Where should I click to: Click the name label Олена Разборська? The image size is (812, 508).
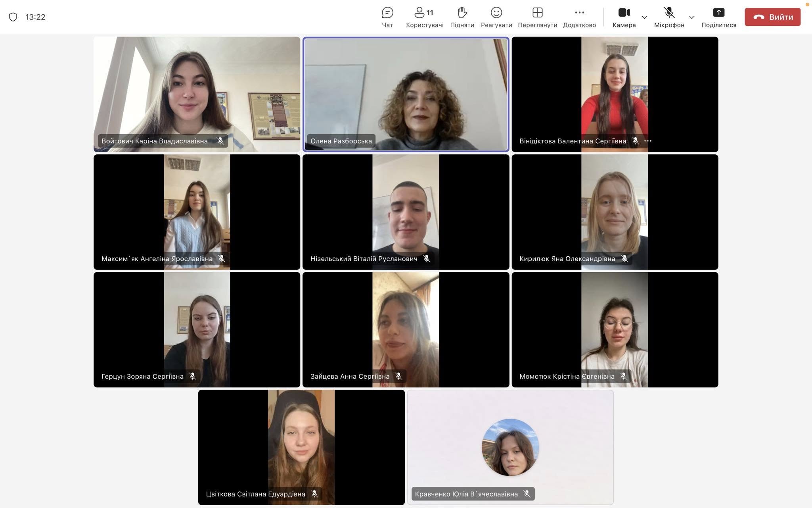coord(341,141)
